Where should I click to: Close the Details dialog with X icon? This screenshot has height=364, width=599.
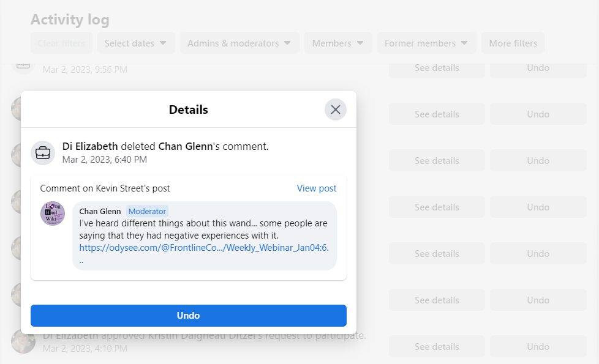point(335,110)
